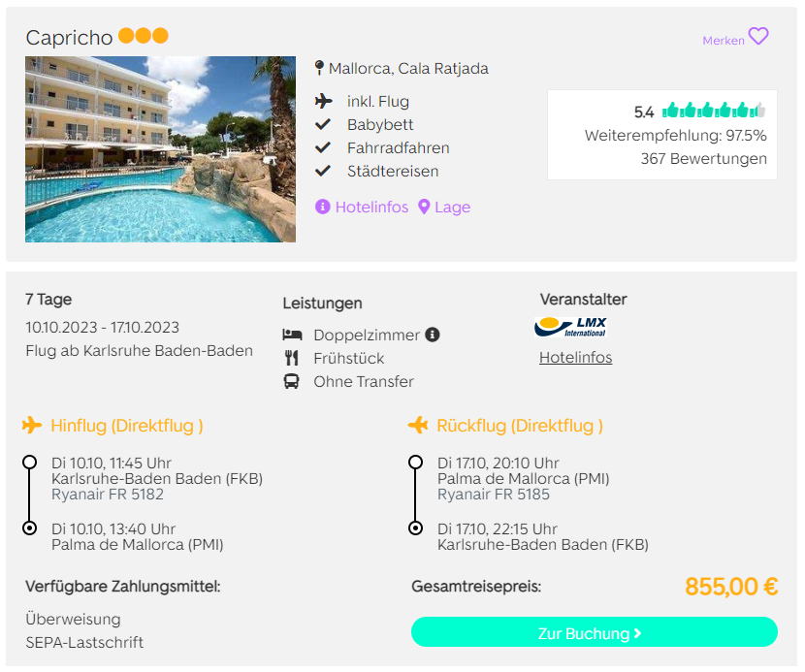
Task: Click the orange Hinflug airplane icon
Action: [x=32, y=425]
